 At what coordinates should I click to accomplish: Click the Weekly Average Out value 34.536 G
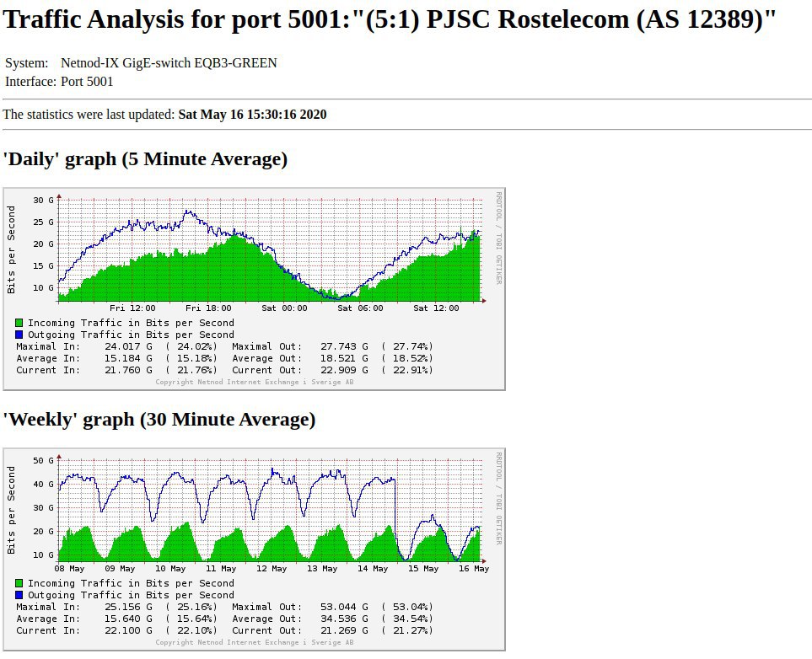(344, 619)
